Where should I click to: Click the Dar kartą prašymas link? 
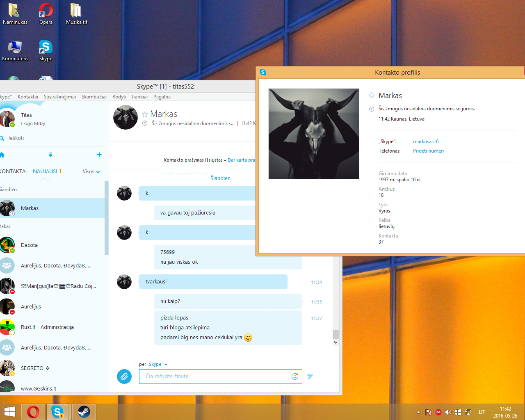click(x=242, y=160)
